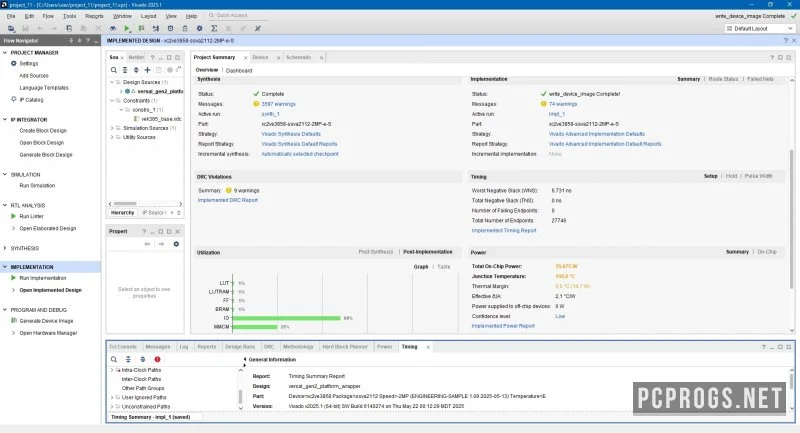The image size is (800, 433).
Task: Click the timing clock toolbar icon
Action: [170, 29]
